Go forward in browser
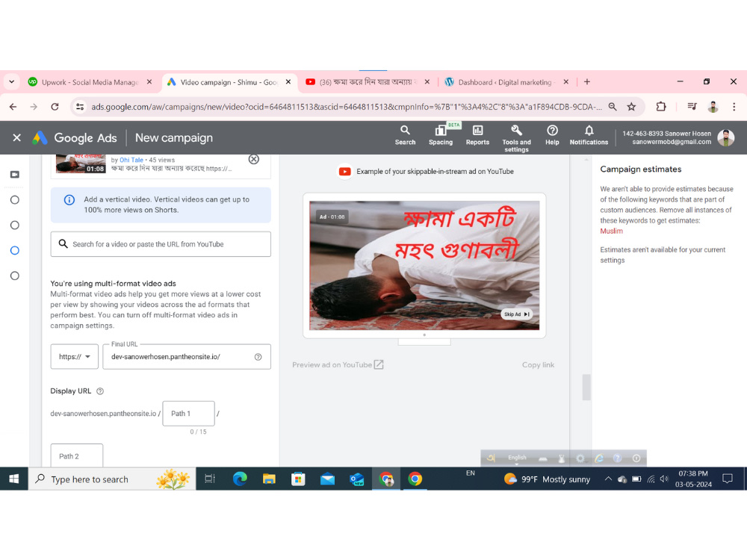Image resolution: width=747 pixels, height=560 pixels. (34, 107)
